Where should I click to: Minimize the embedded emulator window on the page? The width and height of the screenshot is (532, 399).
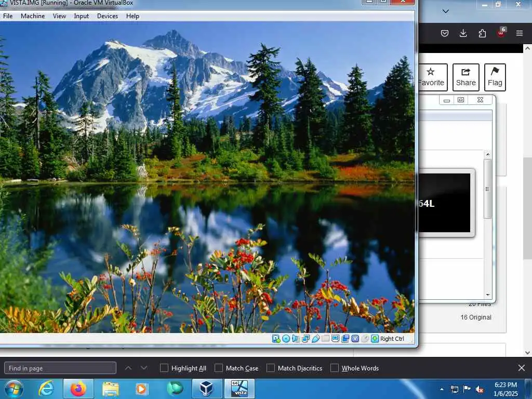[x=446, y=100]
